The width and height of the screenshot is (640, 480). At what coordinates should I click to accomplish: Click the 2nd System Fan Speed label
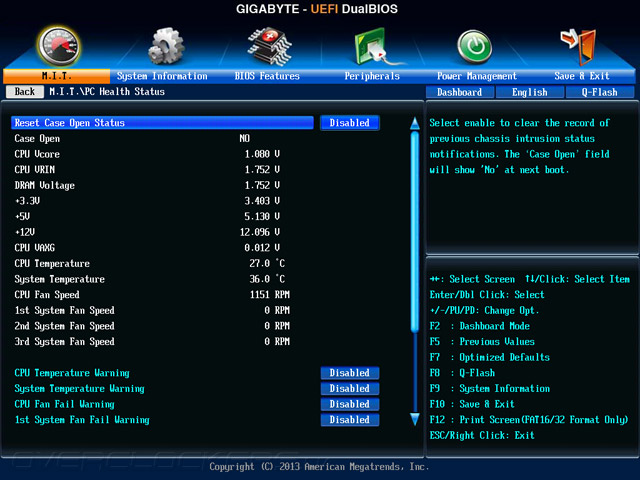pyautogui.click(x=64, y=326)
